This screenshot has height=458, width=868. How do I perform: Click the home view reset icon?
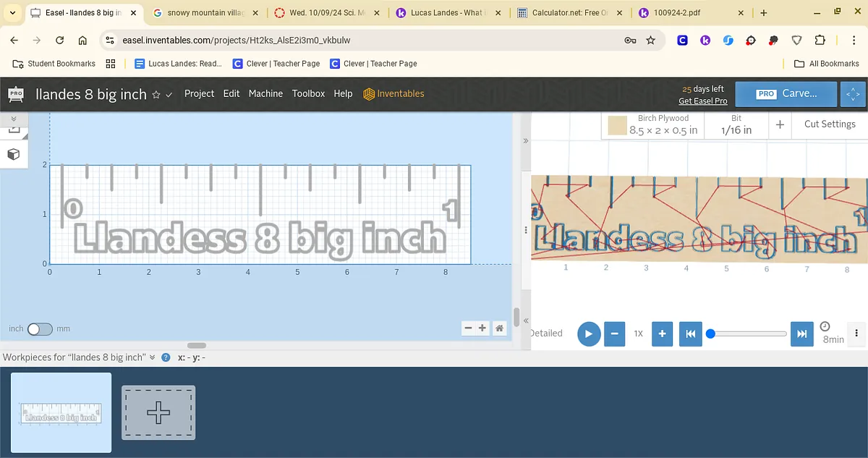tap(499, 328)
